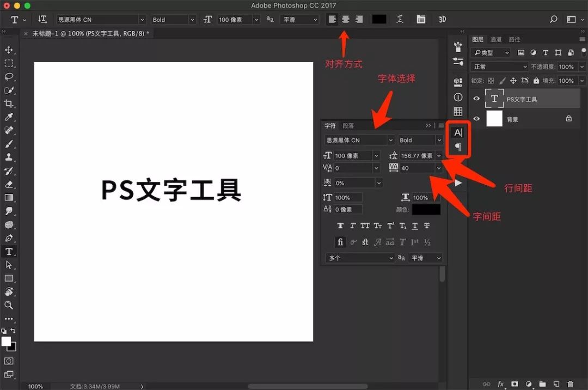Toggle visibility of the 背景 layer
The image size is (588, 390).
(476, 119)
